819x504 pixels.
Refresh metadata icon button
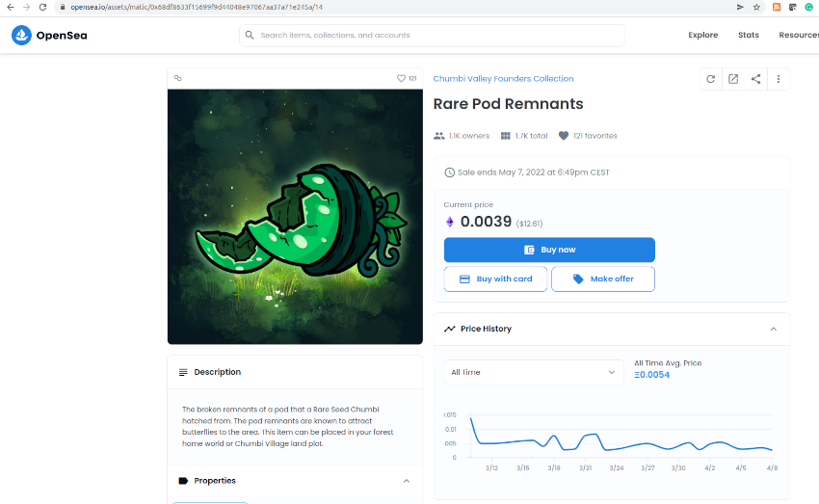[x=710, y=79]
